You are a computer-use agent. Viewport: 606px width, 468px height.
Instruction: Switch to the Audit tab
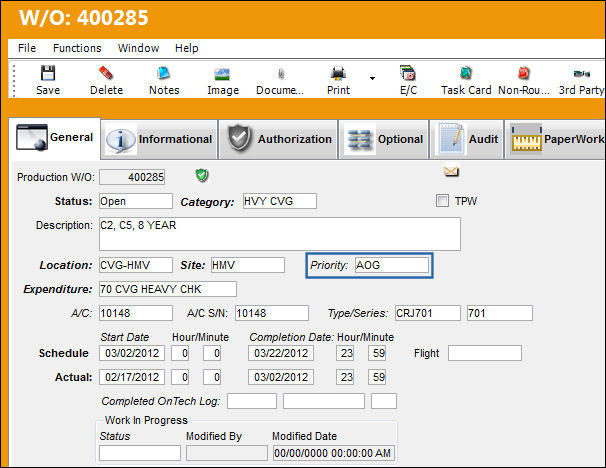coord(467,139)
